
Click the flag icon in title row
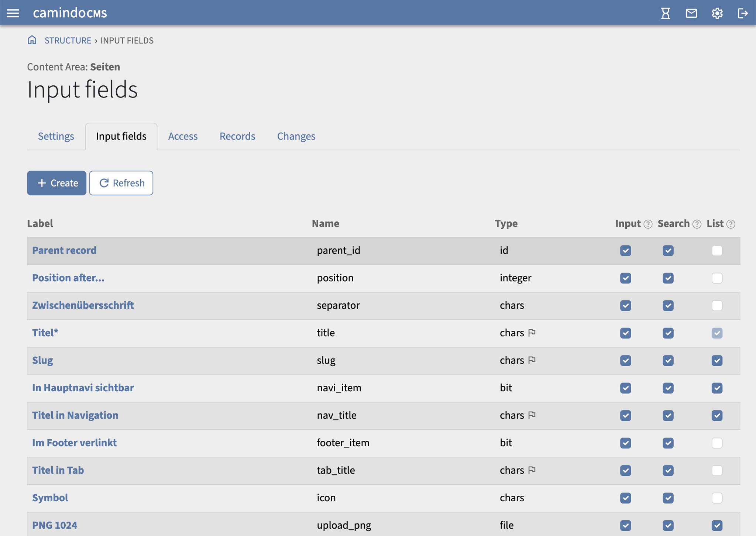tap(532, 333)
